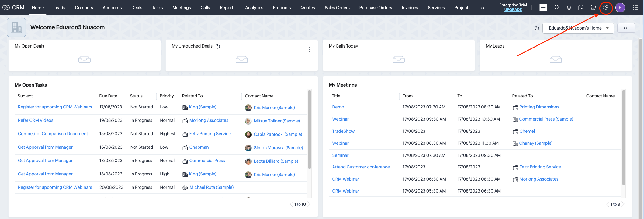Click the company building logo icon

pyautogui.click(x=16, y=27)
